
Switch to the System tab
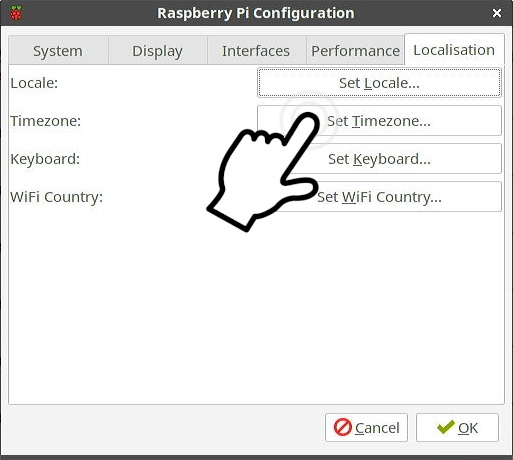click(x=58, y=51)
